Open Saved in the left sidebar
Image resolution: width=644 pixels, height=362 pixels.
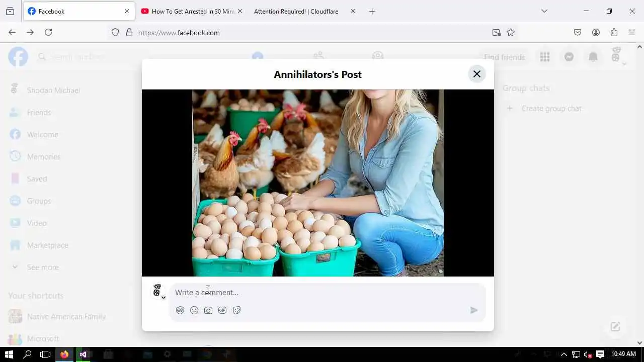pos(37,179)
